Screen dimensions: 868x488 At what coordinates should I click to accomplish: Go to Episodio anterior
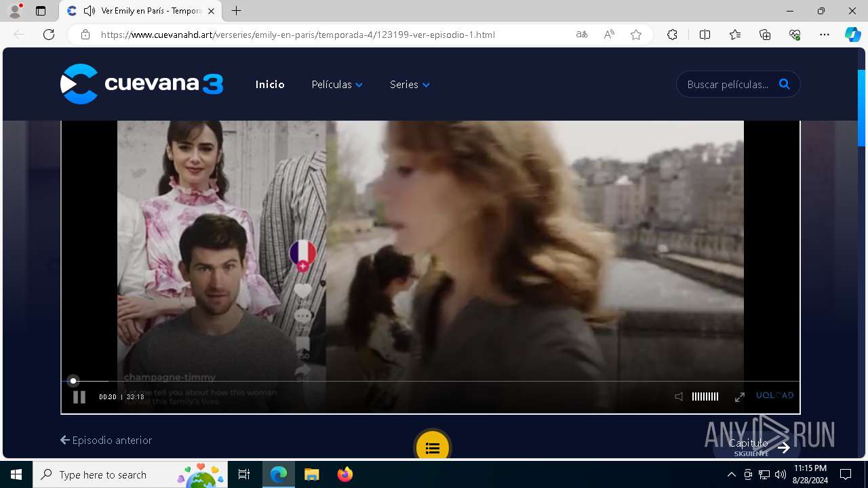[106, 440]
